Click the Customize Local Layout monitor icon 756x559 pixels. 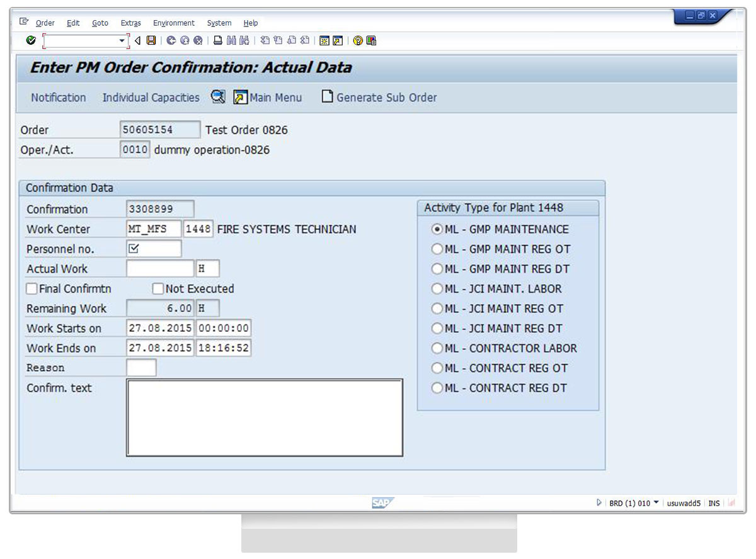tap(371, 41)
